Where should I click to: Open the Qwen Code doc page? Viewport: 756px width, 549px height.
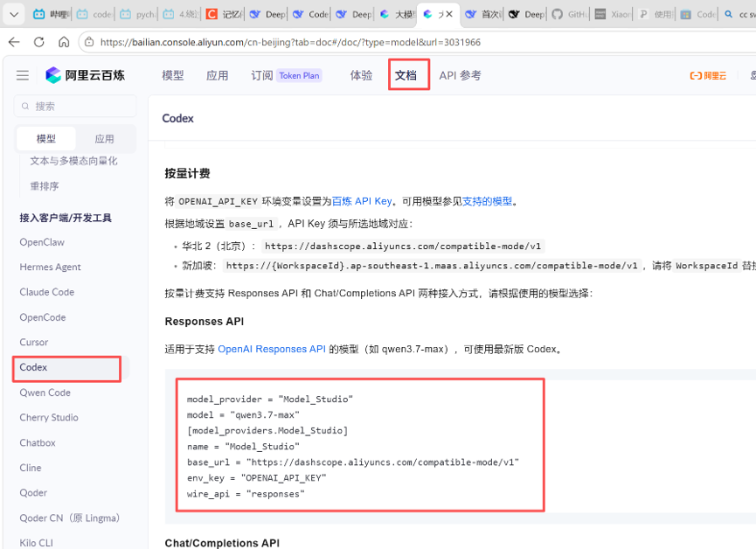click(x=45, y=393)
